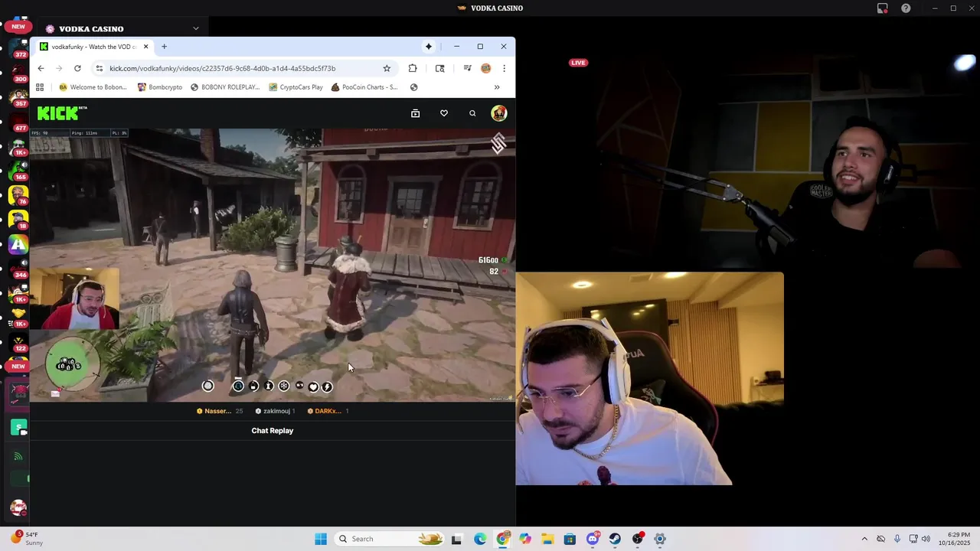Screen dimensions: 980x551
Task: Open Windows Start menu
Action: (321, 539)
